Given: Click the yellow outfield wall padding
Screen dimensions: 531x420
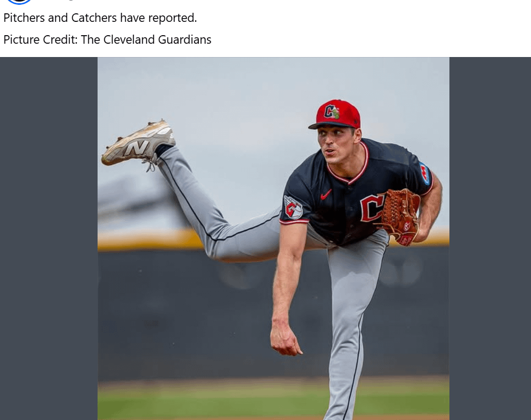Looking at the screenshot, I should point(149,240).
